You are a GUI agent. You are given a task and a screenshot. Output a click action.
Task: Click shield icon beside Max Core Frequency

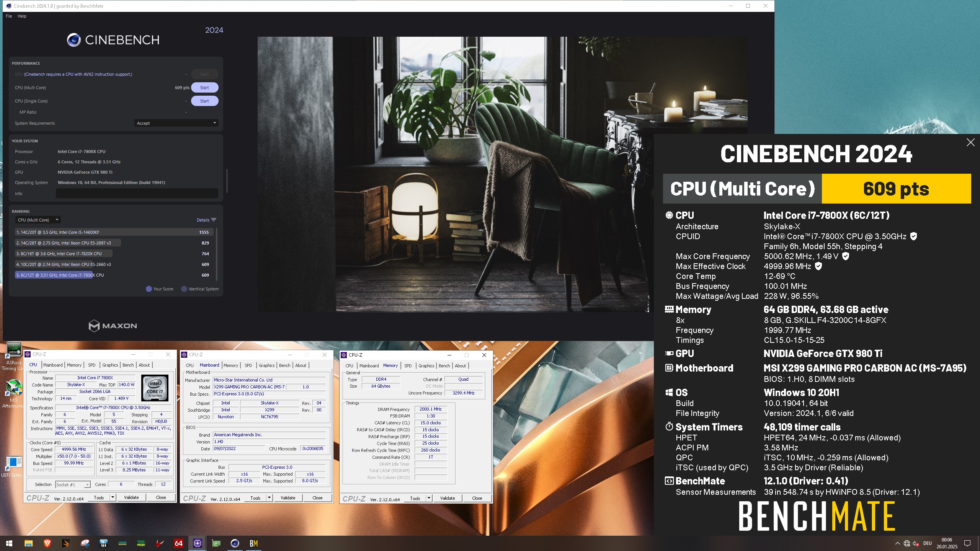pyautogui.click(x=846, y=256)
